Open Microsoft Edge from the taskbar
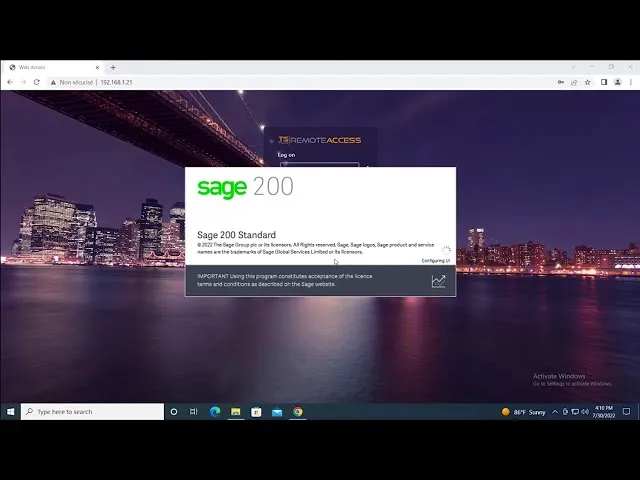Viewport: 640px width, 480px height. [215, 412]
